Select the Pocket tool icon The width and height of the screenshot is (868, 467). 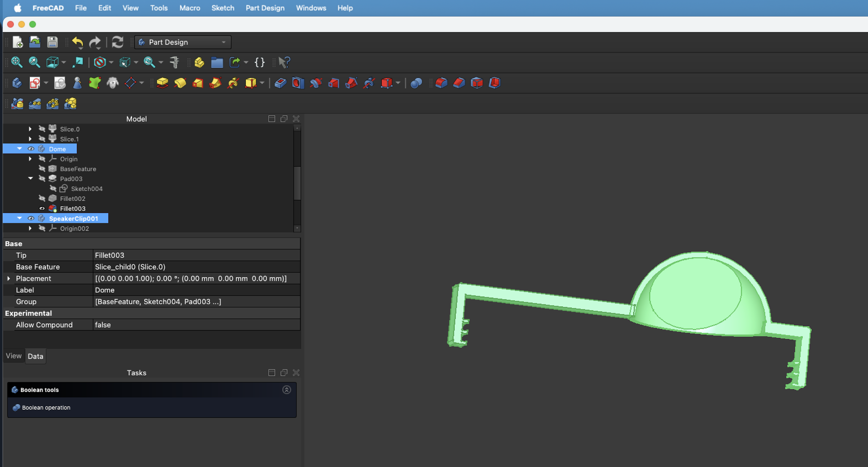click(280, 83)
